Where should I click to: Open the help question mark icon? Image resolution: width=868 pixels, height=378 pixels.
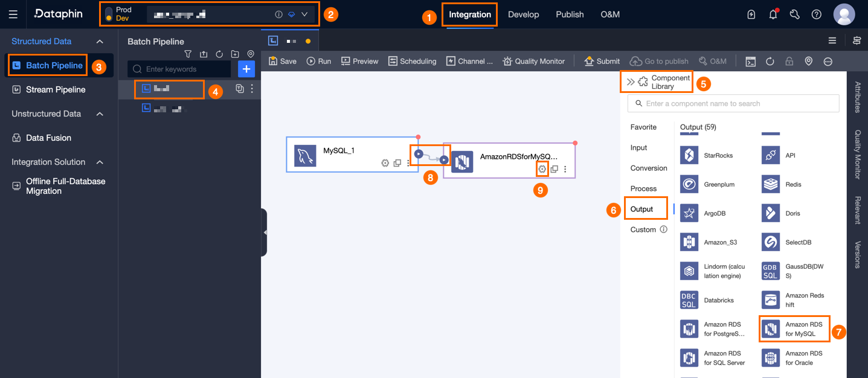click(817, 14)
